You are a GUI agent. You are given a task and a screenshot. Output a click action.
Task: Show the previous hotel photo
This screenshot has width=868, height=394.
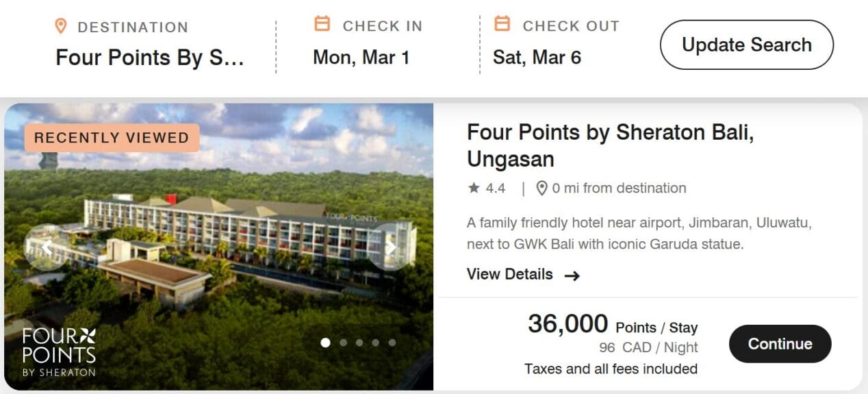(x=47, y=247)
